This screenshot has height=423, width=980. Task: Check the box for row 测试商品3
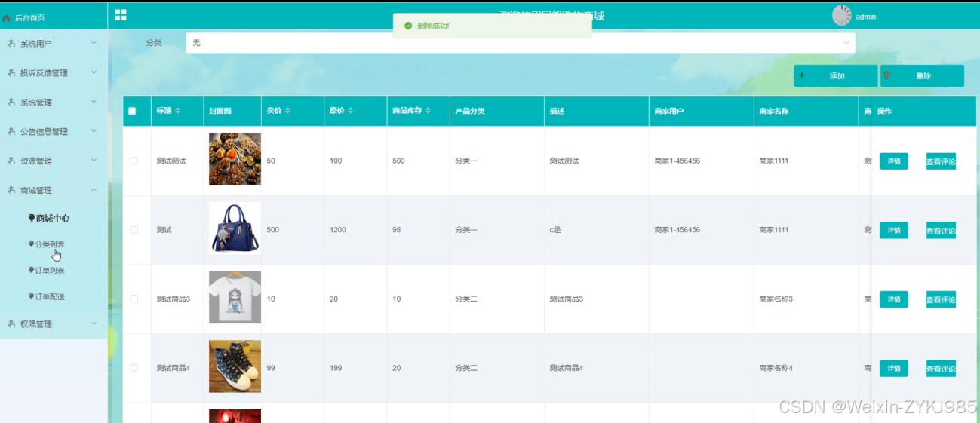[134, 299]
